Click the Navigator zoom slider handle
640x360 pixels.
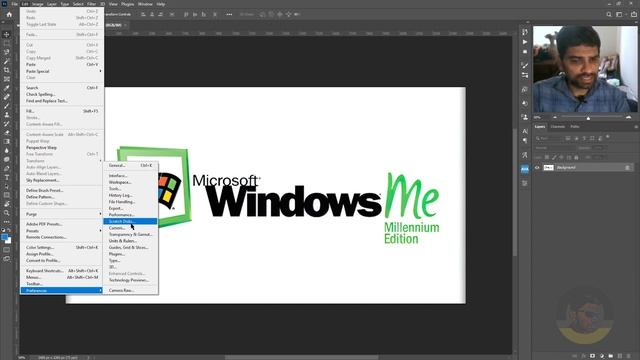[588, 118]
